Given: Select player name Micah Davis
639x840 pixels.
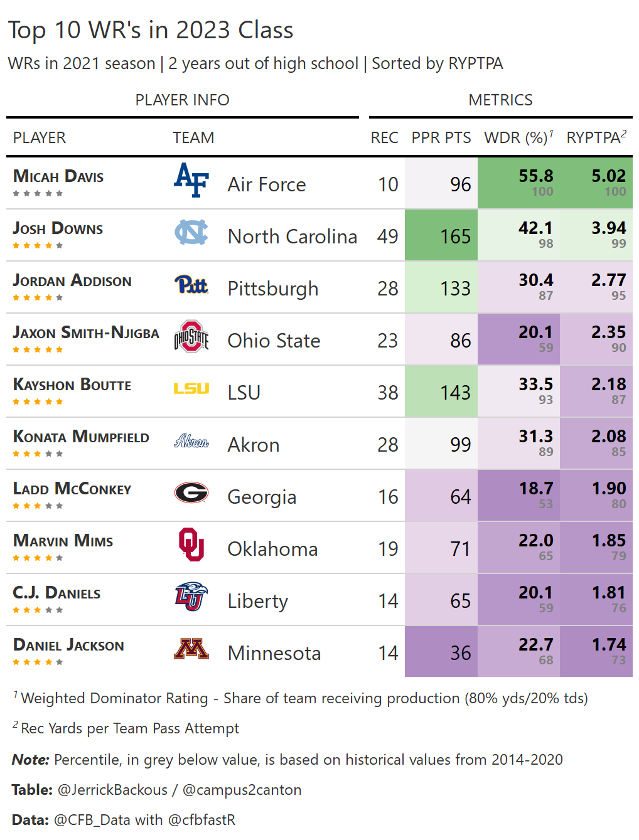Looking at the screenshot, I should pos(58,176).
